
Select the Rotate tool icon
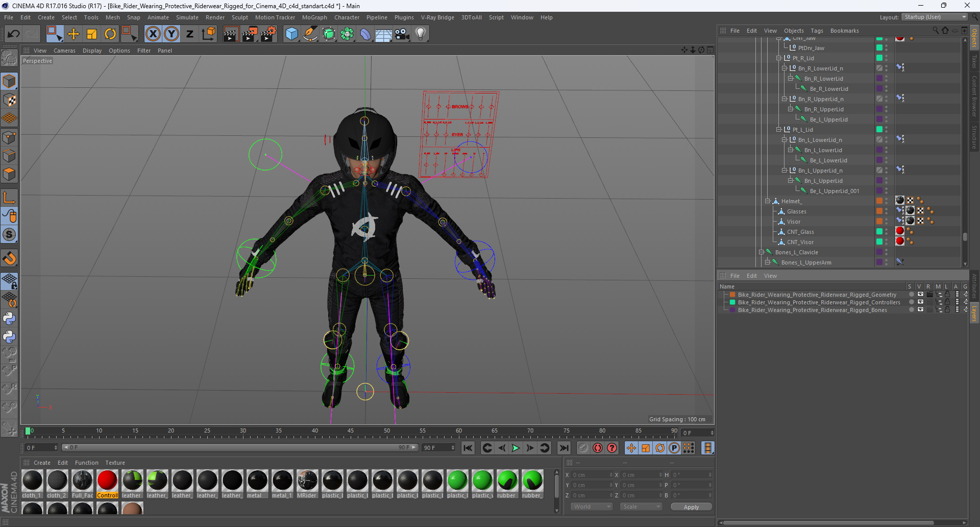110,34
